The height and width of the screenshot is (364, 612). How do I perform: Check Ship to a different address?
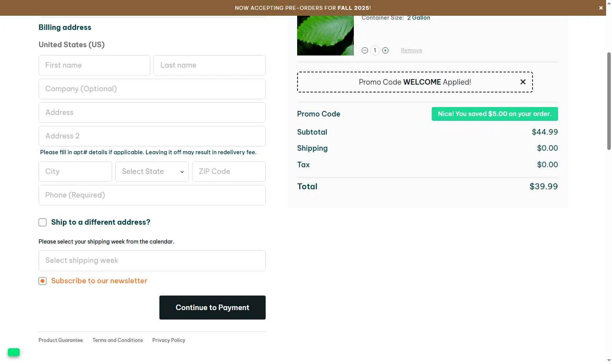[x=43, y=222]
